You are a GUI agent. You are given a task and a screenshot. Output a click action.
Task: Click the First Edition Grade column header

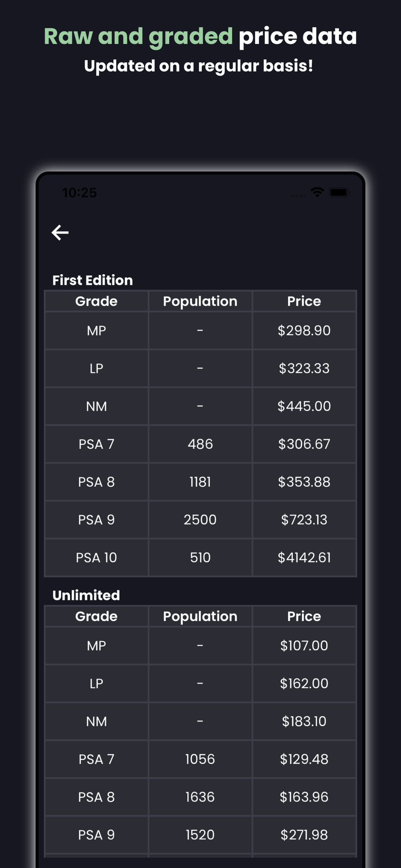tap(96, 301)
